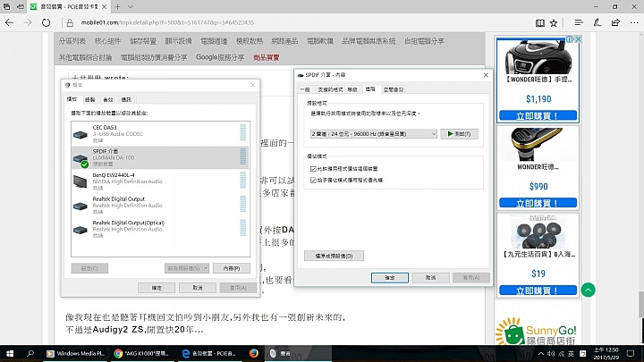The image size is (644, 362).
Task: Add page to favorites with star icon
Action: (x=554, y=23)
